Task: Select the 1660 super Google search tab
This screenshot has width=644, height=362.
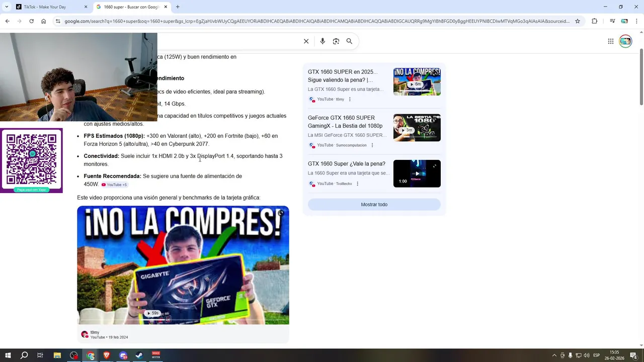Action: [x=131, y=7]
